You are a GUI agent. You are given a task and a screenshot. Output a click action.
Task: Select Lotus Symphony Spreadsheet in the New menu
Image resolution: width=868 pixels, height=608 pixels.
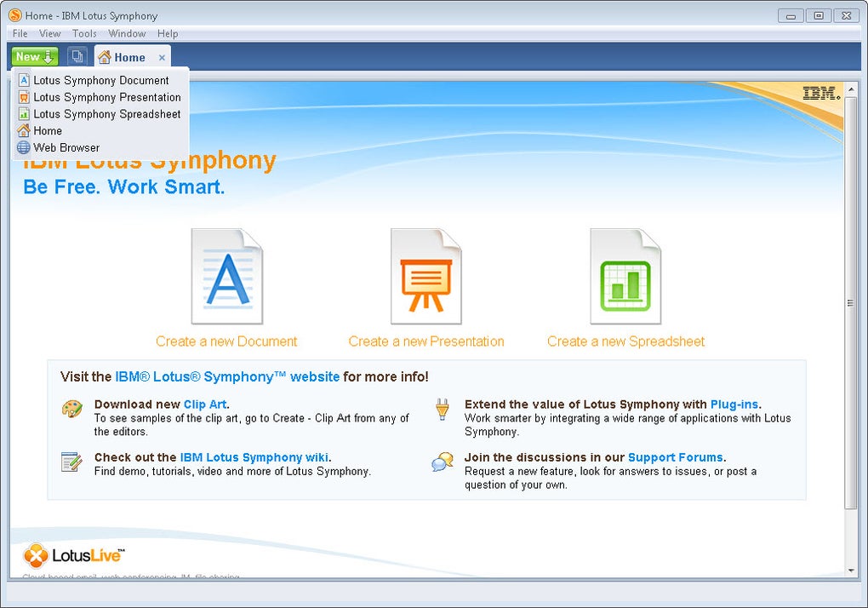coord(106,114)
